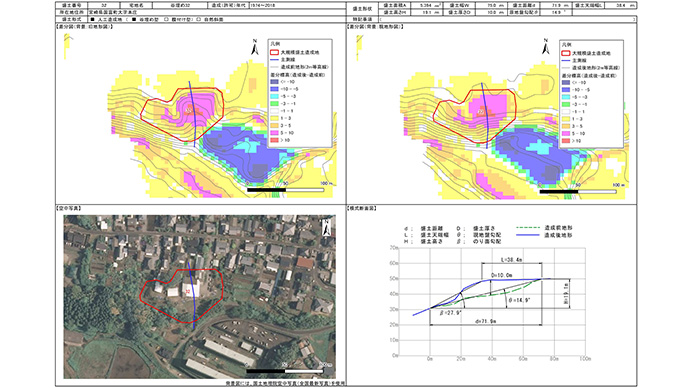Click the north arrow on the aerial photo
The image size is (690, 388).
[327, 227]
